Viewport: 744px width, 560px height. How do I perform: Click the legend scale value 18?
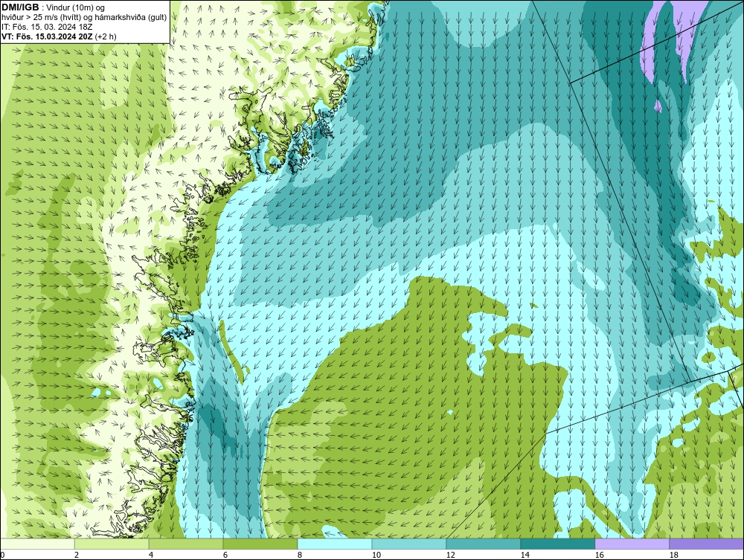coord(673,555)
